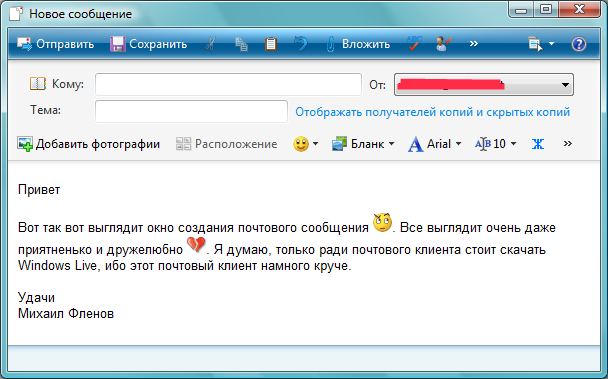Save the draft with Сохранить
Image resolution: width=608 pixels, height=379 pixels.
click(149, 44)
